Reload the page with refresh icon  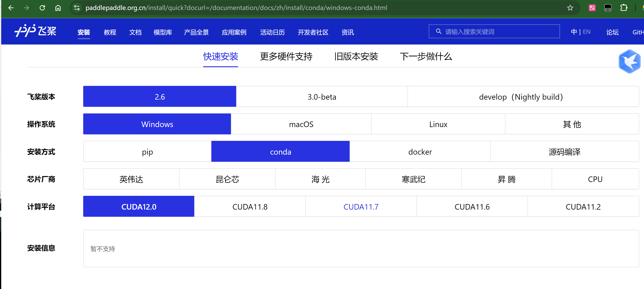(42, 8)
